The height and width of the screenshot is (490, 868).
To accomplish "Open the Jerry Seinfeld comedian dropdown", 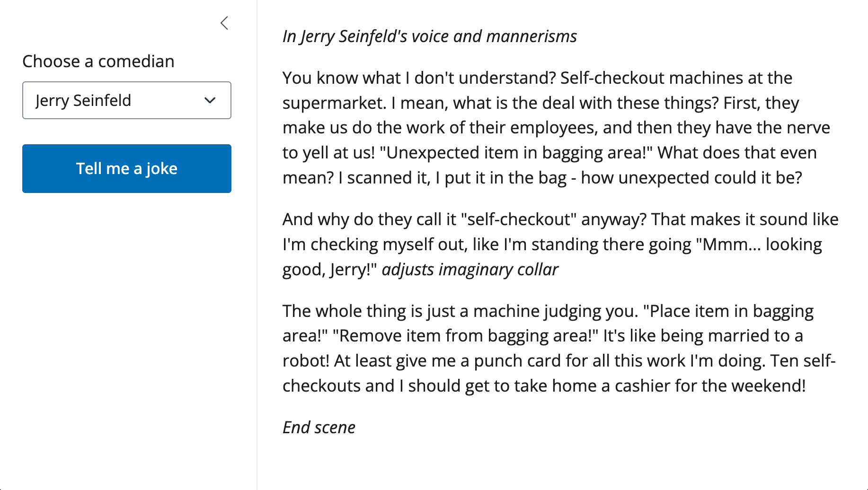I will [x=126, y=100].
